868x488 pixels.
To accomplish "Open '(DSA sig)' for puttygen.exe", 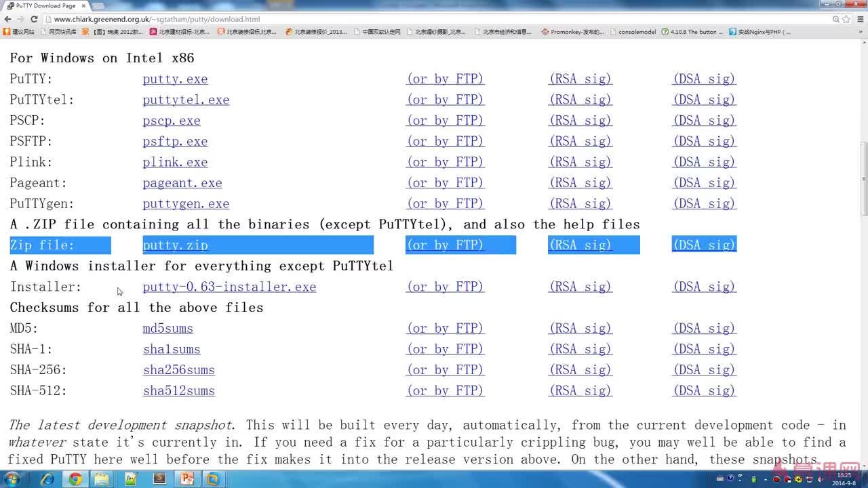I will tap(704, 204).
